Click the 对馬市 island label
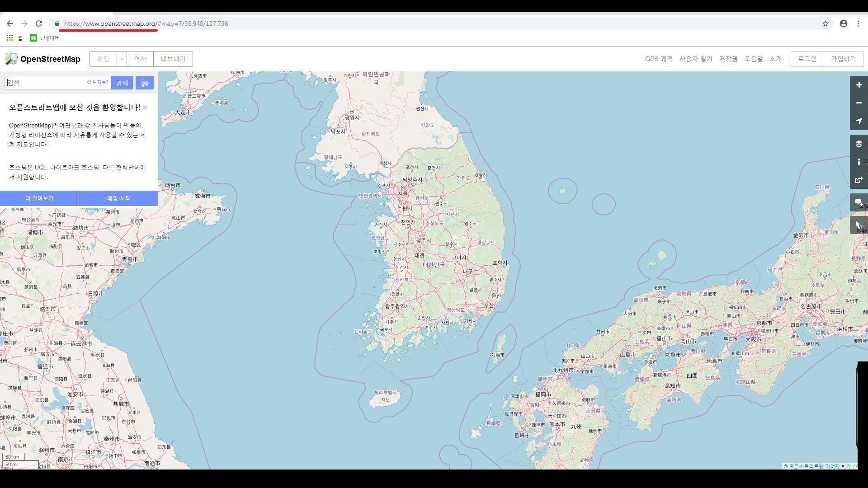Viewport: 868px width, 488px height. coord(498,355)
